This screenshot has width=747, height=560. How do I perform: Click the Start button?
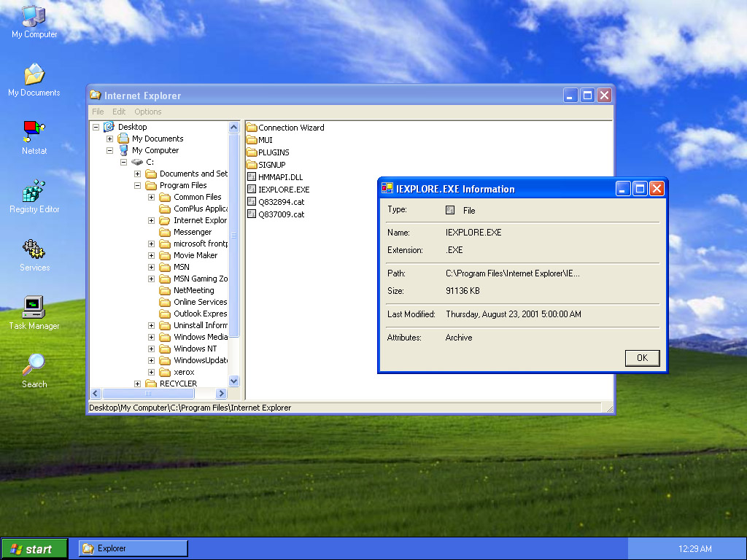pyautogui.click(x=34, y=549)
